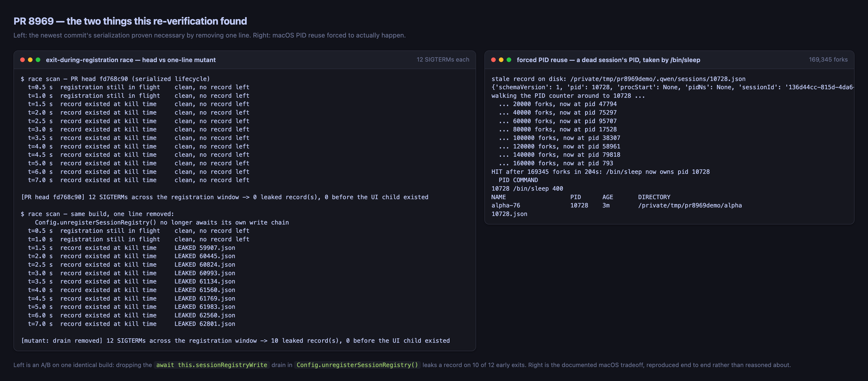
Task: Click the PR head summary '0 leaked record(s)' line
Action: point(224,197)
